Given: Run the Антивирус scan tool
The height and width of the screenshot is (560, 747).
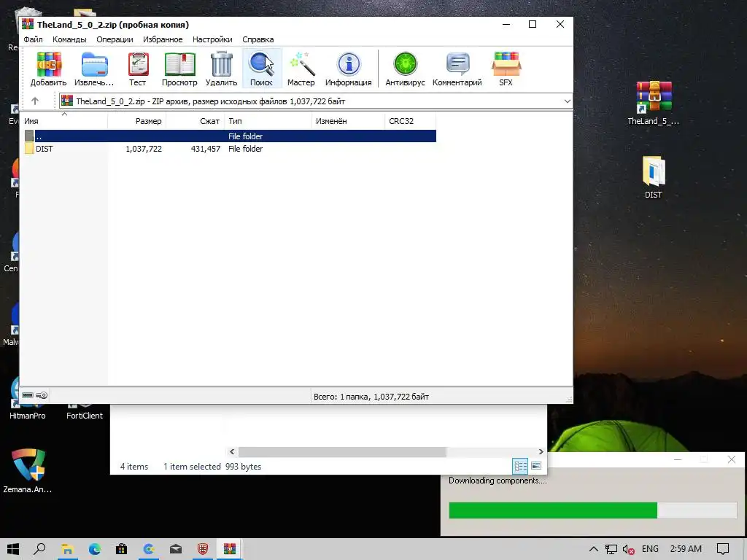Looking at the screenshot, I should click(x=405, y=69).
